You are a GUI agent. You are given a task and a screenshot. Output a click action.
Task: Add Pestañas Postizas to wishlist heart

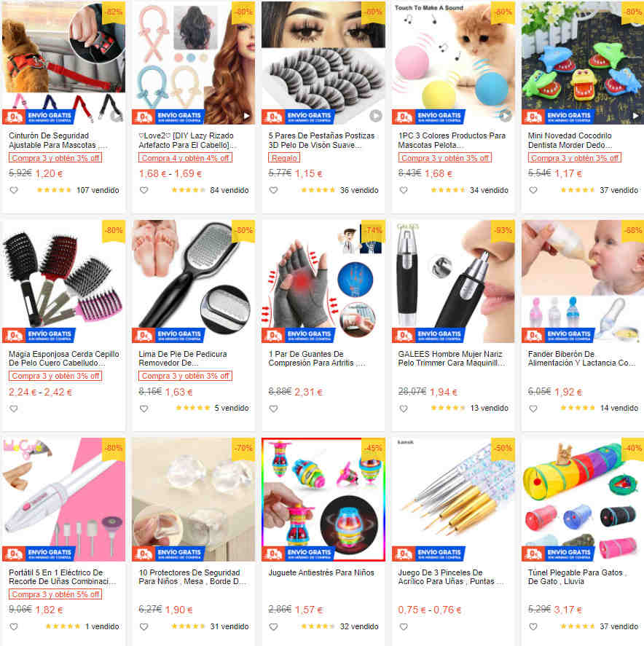point(274,190)
